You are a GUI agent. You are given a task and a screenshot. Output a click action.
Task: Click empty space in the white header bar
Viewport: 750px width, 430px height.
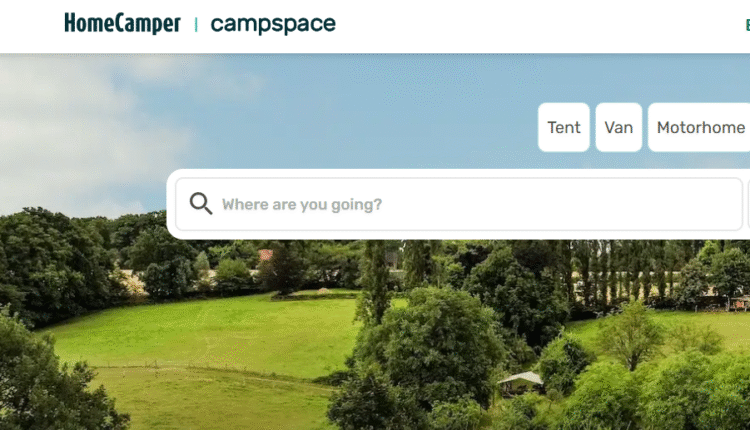526,26
